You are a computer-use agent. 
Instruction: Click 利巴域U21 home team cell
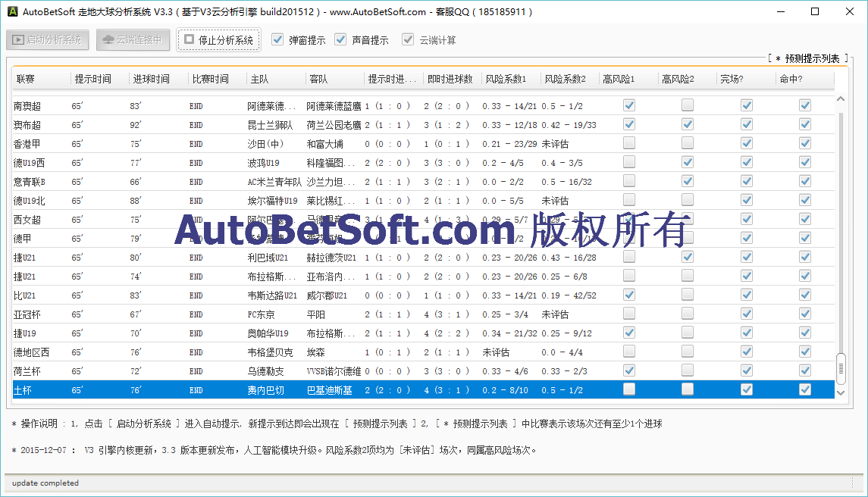[268, 258]
